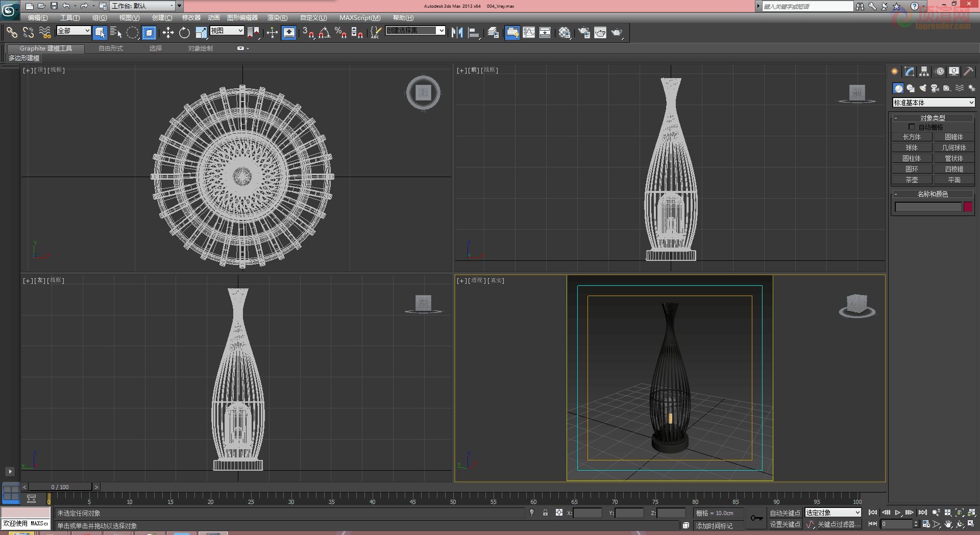Viewport: 980px width, 535px height.
Task: Open the MAXScript(M) menu
Action: point(360,18)
